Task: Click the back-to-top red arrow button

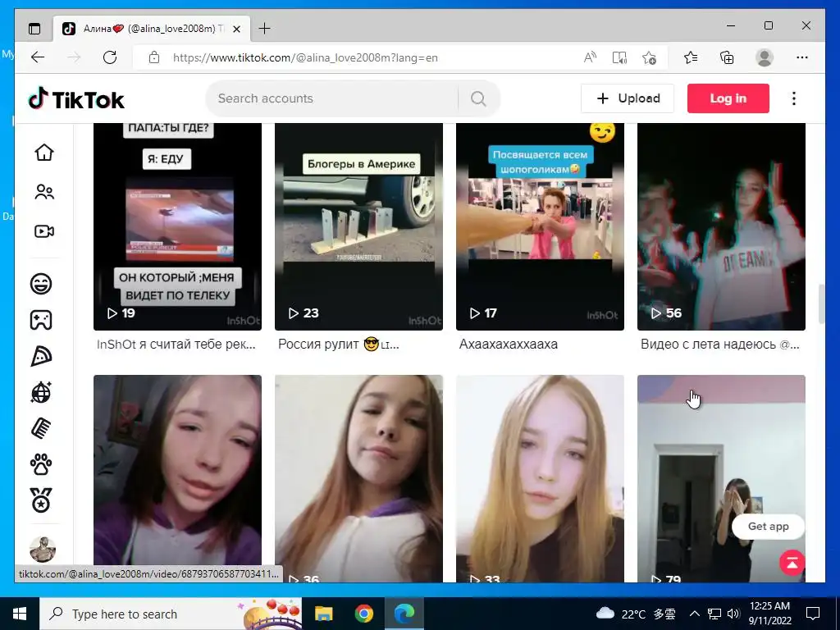Action: (792, 563)
